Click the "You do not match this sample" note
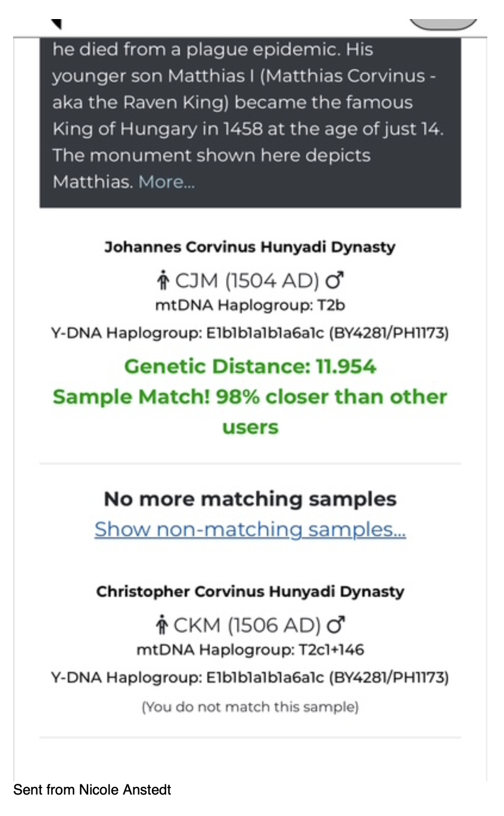The width and height of the screenshot is (504, 816). pos(250,707)
